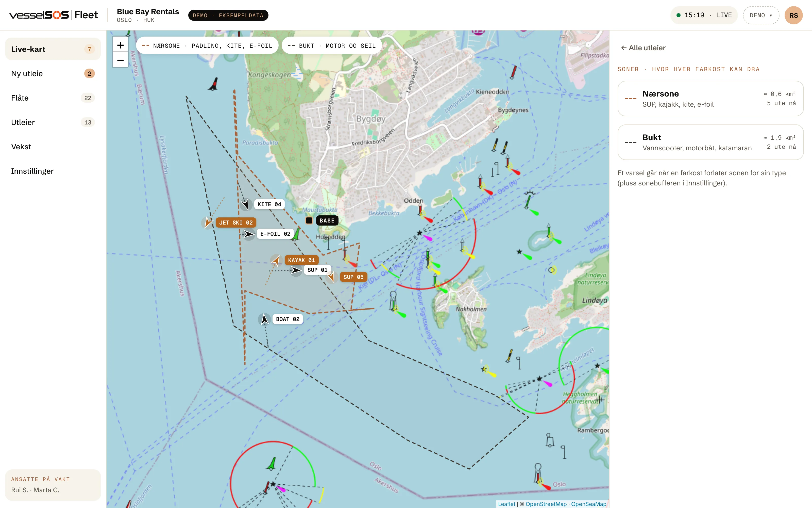The height and width of the screenshot is (508, 812).
Task: Click the E-FOIL 02 vessel arrow marker
Action: (249, 234)
